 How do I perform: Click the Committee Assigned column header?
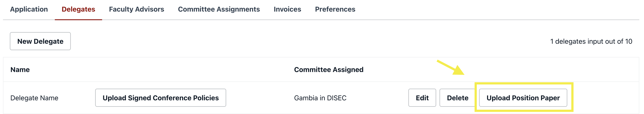(x=328, y=70)
